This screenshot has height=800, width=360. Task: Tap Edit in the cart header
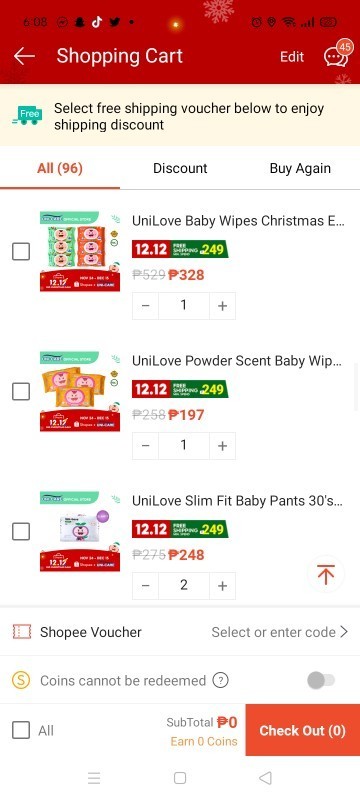tap(292, 57)
